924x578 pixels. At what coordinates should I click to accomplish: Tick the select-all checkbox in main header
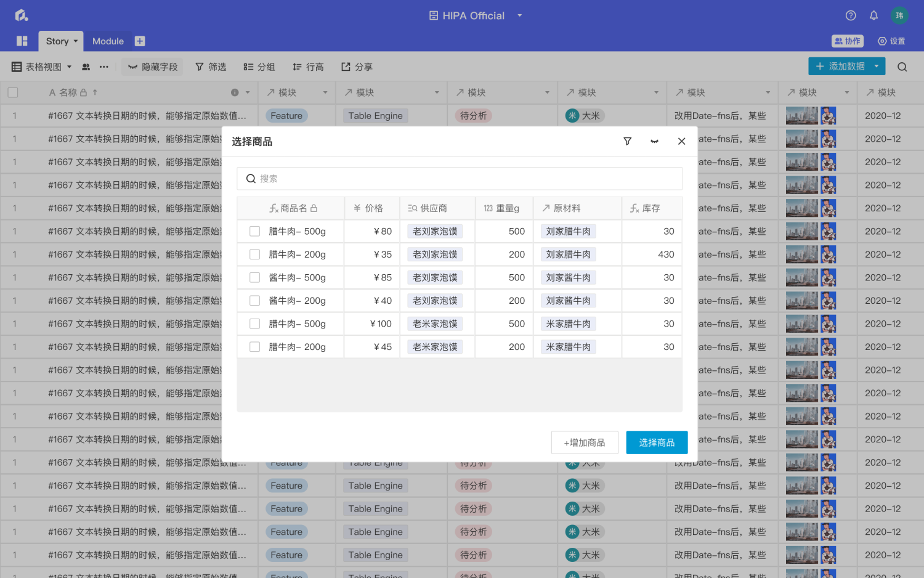coord(13,92)
